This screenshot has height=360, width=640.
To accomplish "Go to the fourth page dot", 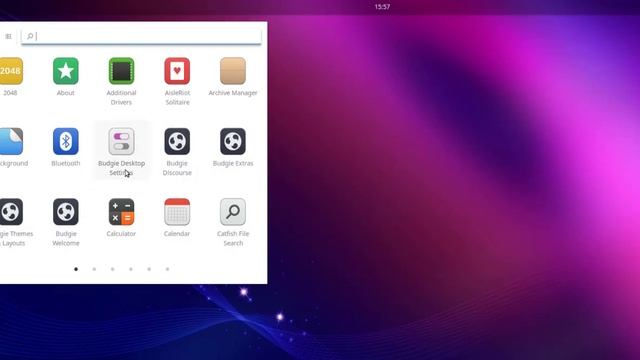I will click(x=131, y=269).
